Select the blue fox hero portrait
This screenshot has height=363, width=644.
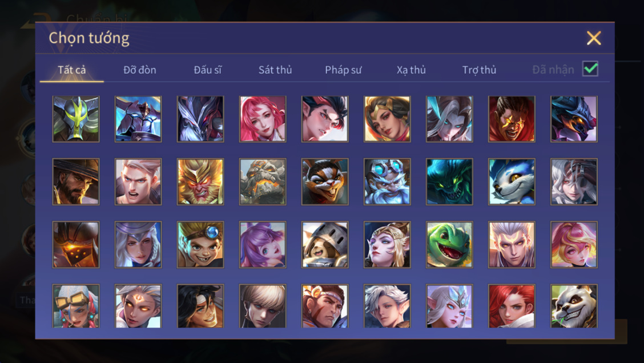click(512, 182)
